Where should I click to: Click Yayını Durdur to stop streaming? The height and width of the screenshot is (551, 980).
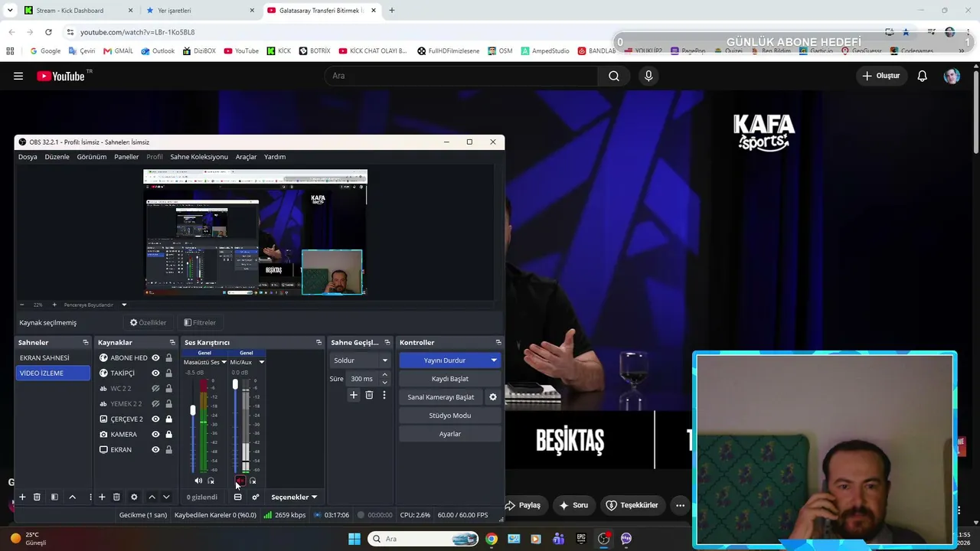click(444, 360)
